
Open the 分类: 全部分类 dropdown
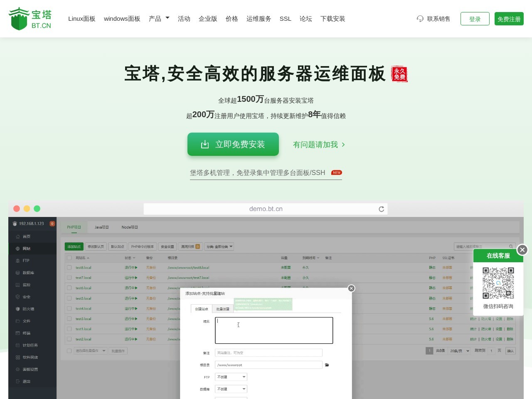coord(219,246)
